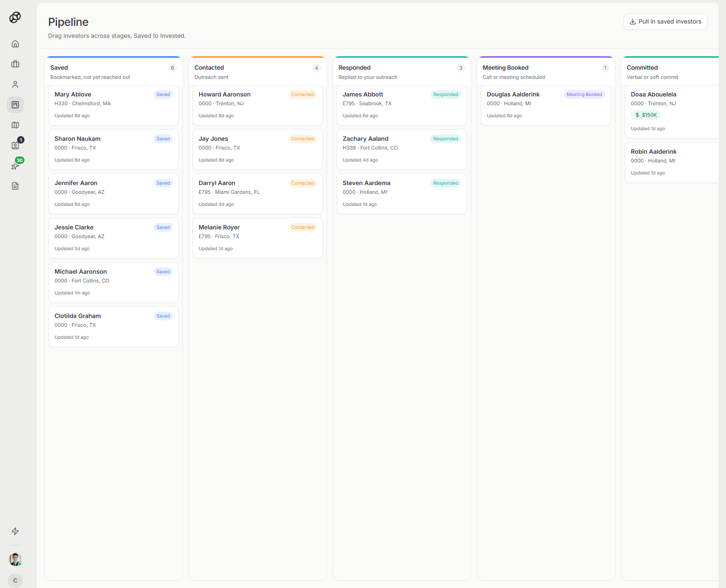Open Jay Jones investor card
Image resolution: width=726 pixels, height=588 pixels.
(258, 150)
